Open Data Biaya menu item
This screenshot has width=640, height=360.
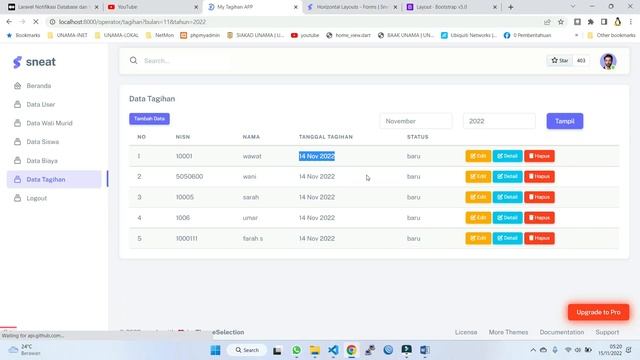42,161
